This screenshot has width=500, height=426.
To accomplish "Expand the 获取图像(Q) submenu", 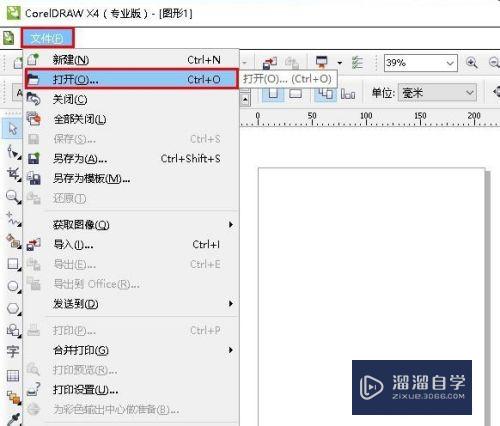I will pyautogui.click(x=131, y=225).
